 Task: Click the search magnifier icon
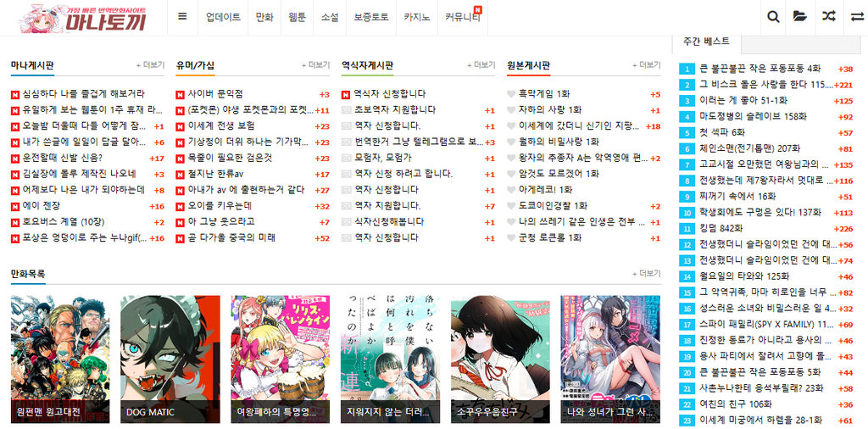click(x=773, y=17)
